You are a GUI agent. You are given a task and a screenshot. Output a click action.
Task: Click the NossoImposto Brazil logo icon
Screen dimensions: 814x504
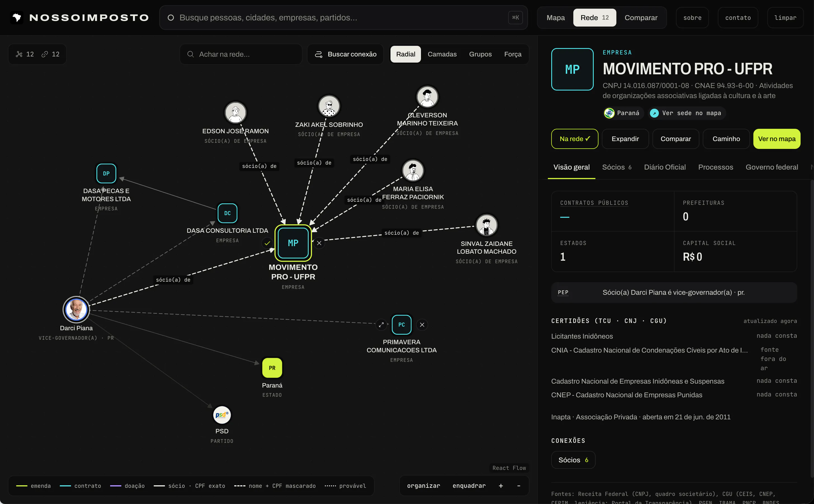(17, 17)
